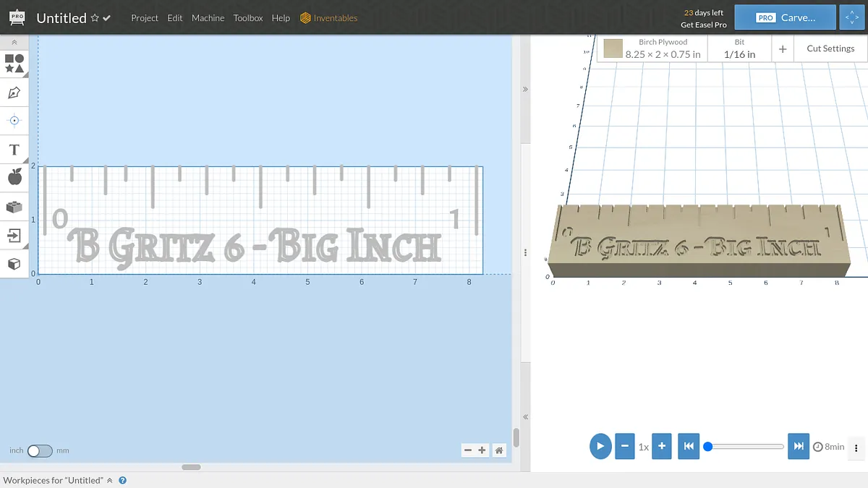Open the apple Icons library
Image resolution: width=868 pixels, height=488 pixels.
point(14,177)
